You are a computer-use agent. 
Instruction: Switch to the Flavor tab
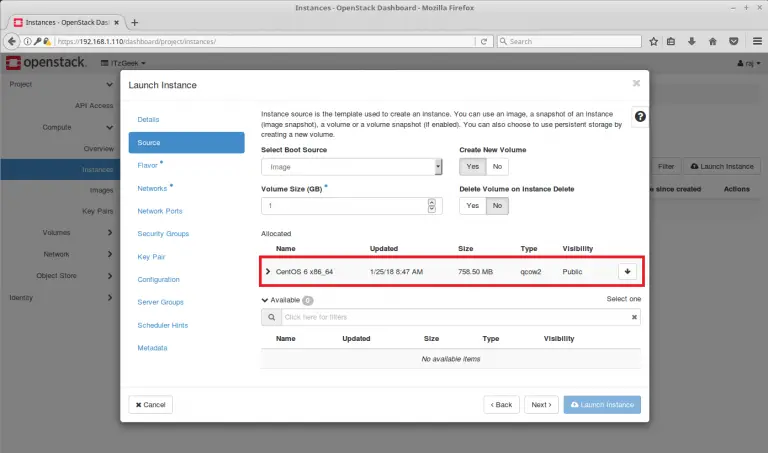(149, 165)
